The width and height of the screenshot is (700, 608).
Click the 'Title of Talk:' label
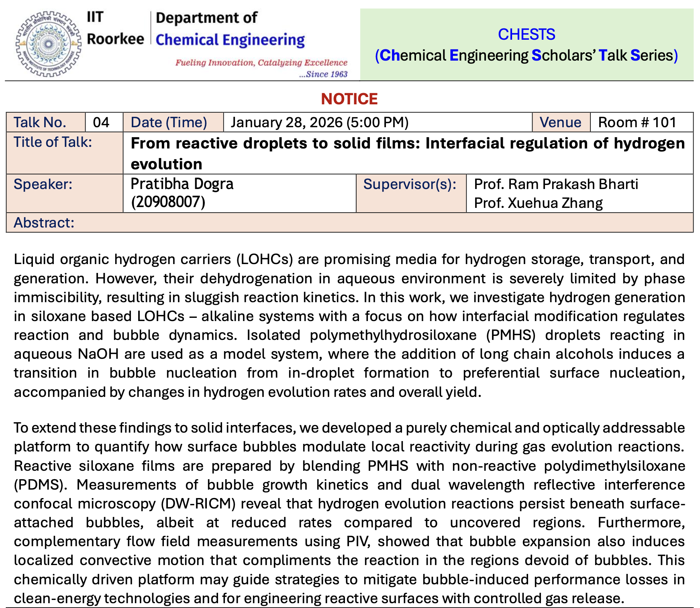[x=53, y=142]
